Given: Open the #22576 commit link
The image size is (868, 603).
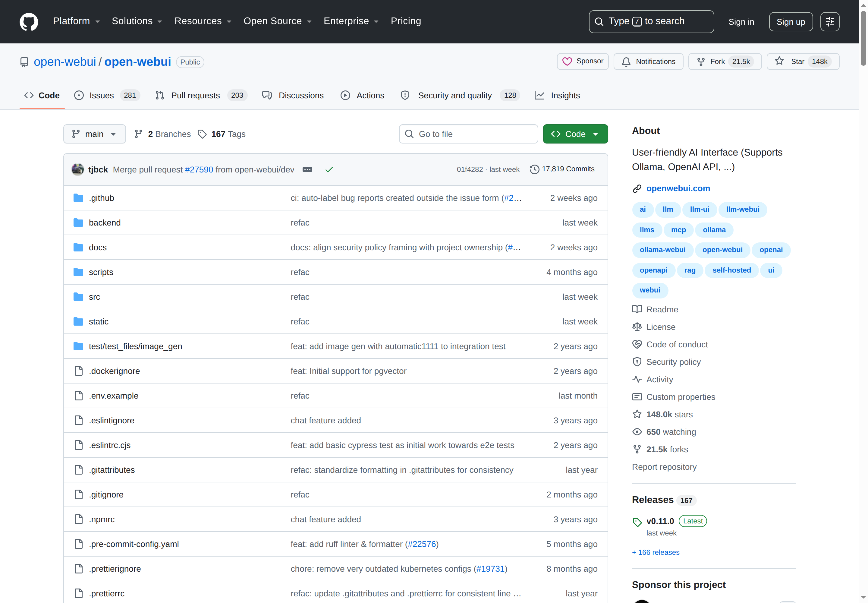Looking at the screenshot, I should pos(422,544).
